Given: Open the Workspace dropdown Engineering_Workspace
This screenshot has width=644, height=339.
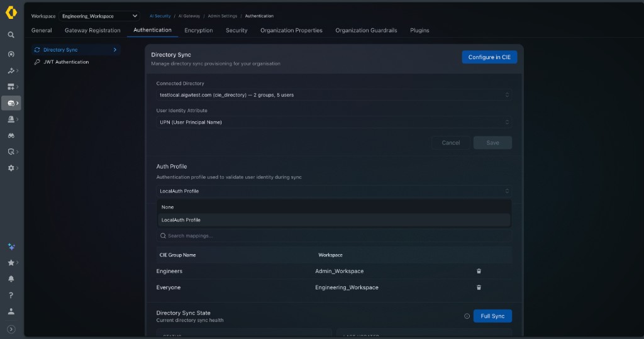Looking at the screenshot, I should pos(99,16).
